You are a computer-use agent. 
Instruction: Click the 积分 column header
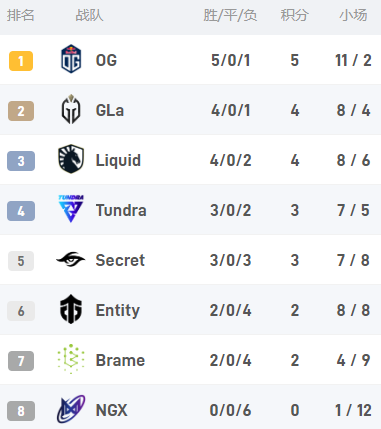click(294, 15)
